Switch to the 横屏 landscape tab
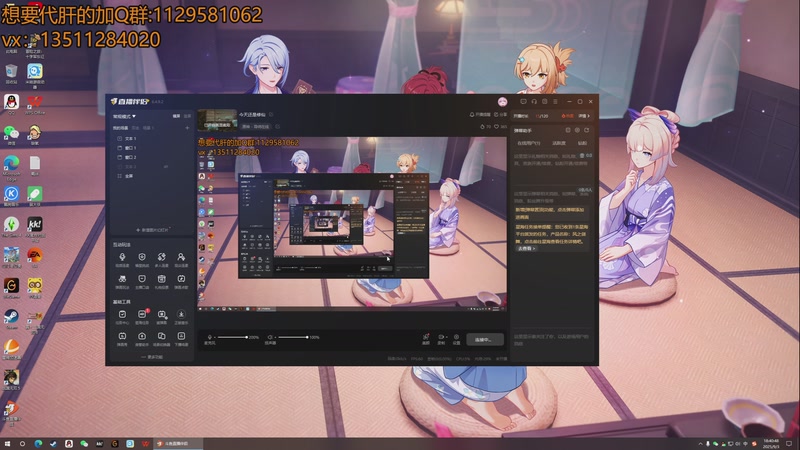This screenshot has width=800, height=450. pyautogui.click(x=176, y=116)
